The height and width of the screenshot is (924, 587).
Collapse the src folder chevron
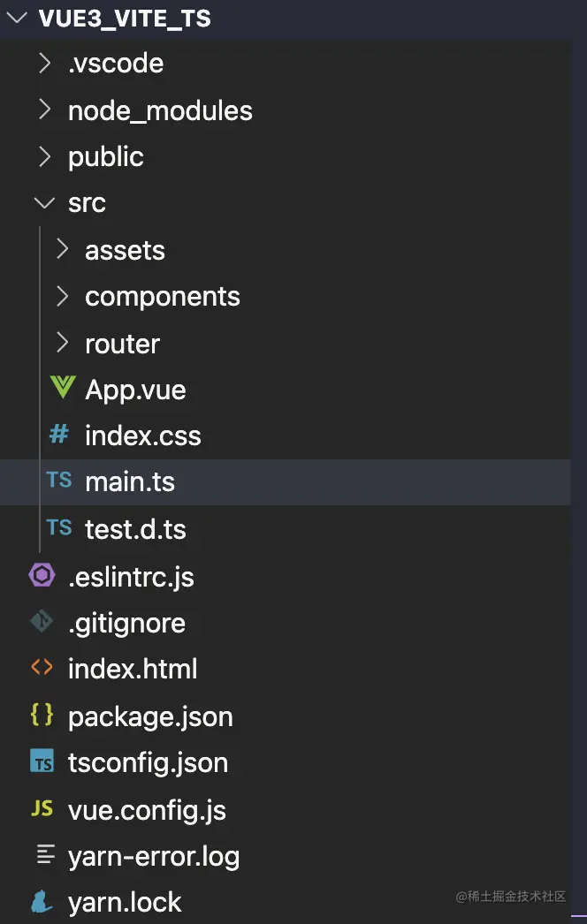[44, 203]
